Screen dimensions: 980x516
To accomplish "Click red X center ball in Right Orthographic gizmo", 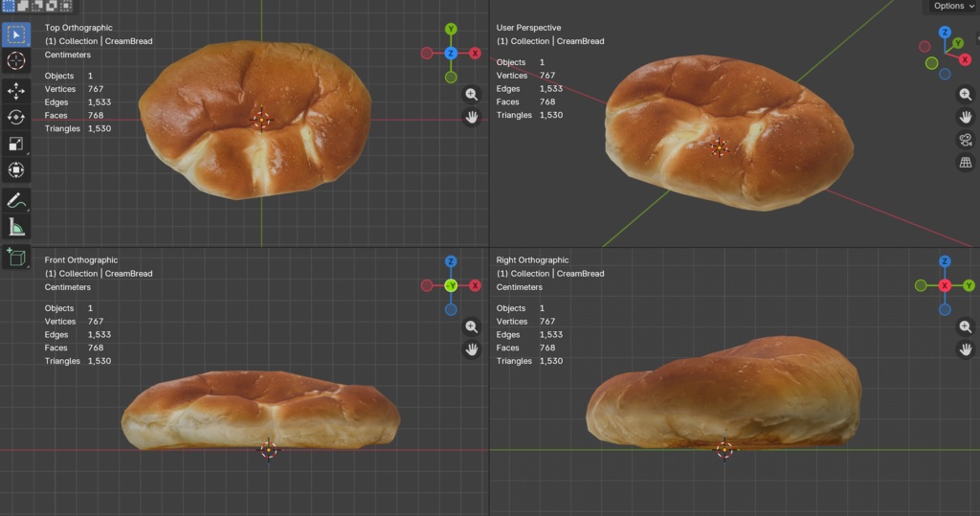I will [x=945, y=286].
